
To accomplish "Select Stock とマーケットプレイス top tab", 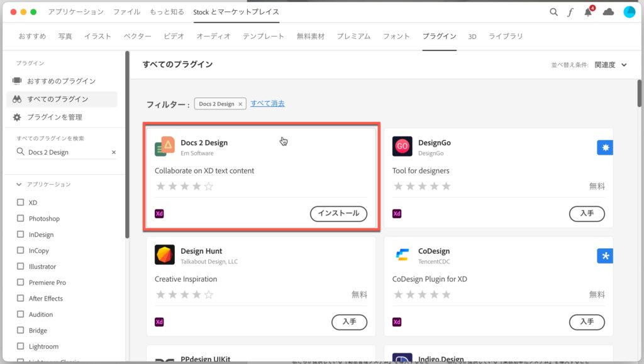I will pyautogui.click(x=236, y=12).
